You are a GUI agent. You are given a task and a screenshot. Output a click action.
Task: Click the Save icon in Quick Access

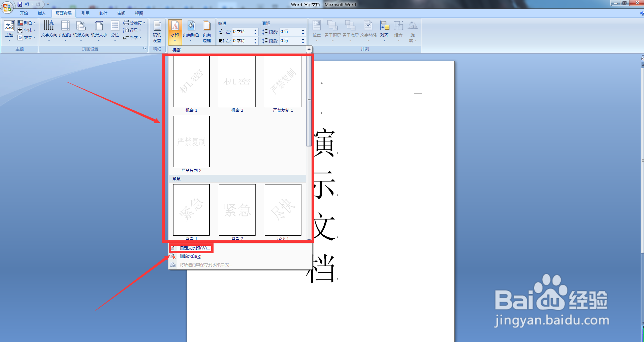pos(20,4)
